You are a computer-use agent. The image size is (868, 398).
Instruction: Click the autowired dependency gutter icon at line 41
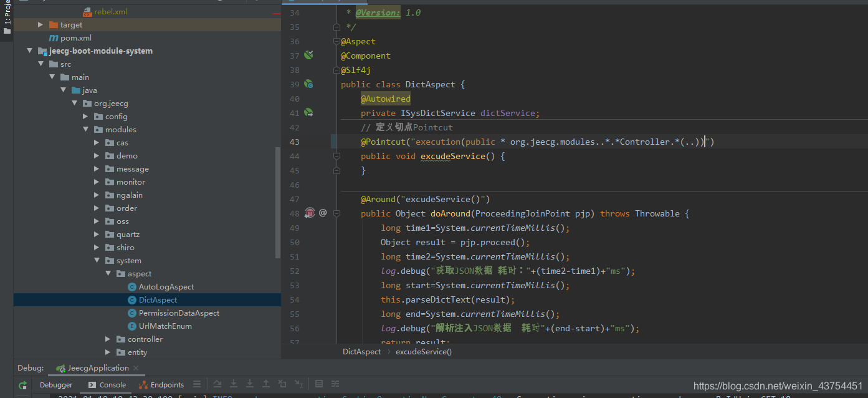[308, 113]
